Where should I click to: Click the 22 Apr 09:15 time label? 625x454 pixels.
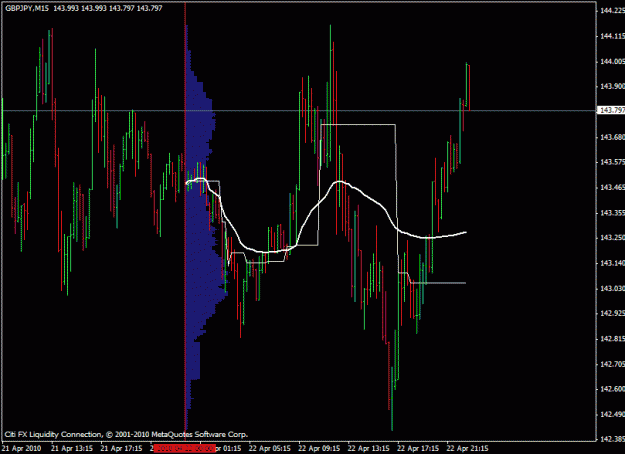(x=319, y=448)
